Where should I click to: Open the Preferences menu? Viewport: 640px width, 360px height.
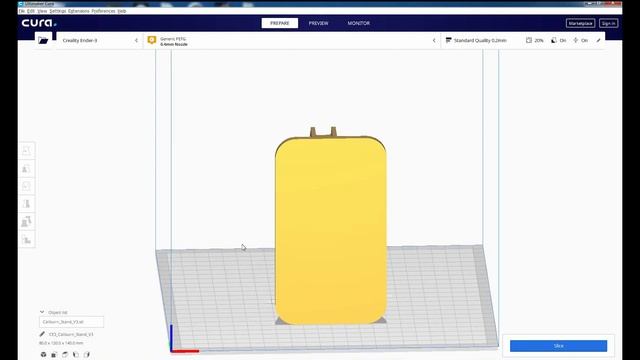(x=103, y=11)
